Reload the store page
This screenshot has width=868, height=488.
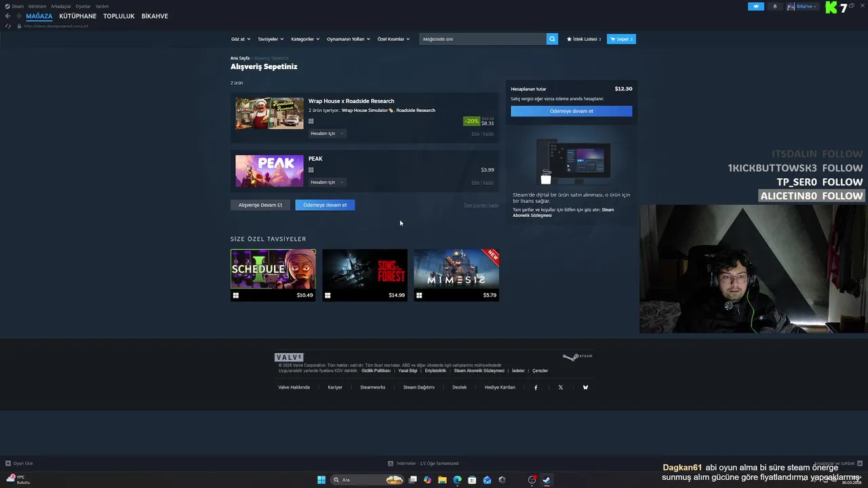pos(8,26)
